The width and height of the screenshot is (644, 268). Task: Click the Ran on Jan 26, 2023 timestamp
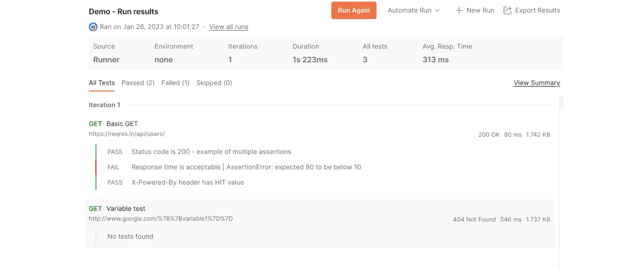149,27
